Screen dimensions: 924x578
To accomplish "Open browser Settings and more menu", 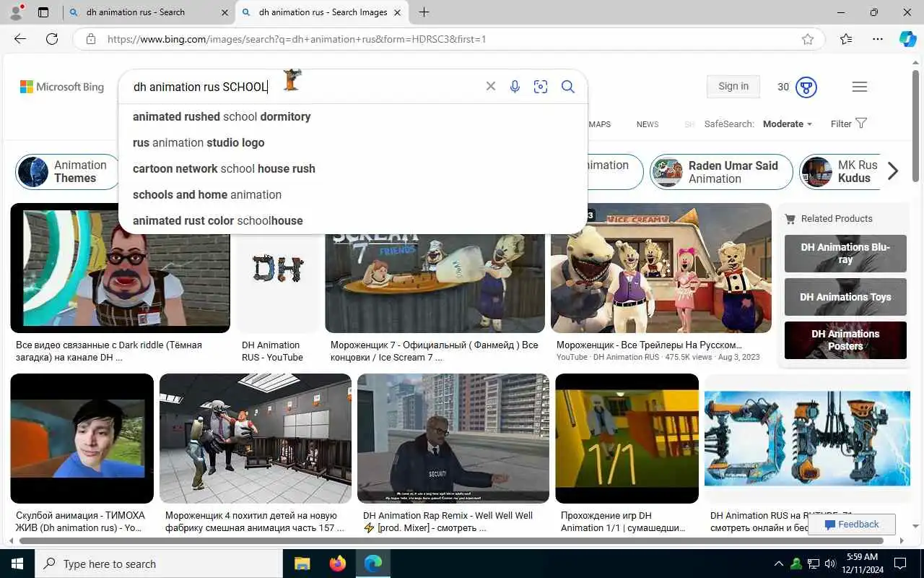I will (877, 39).
